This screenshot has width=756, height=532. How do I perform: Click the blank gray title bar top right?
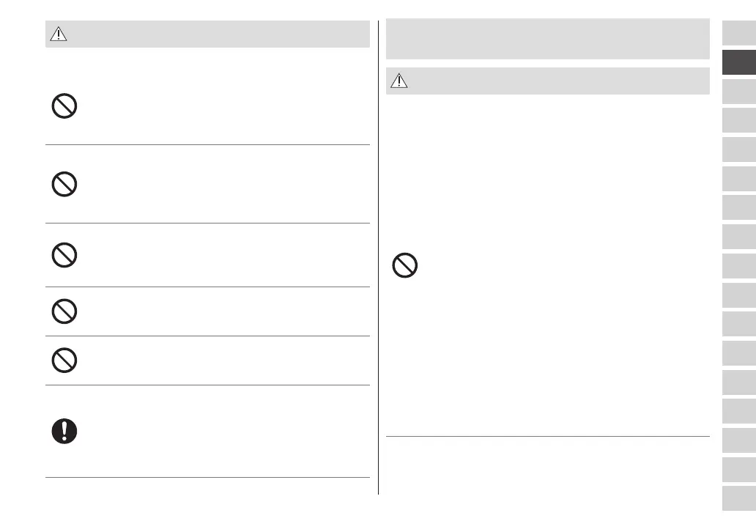(x=547, y=39)
